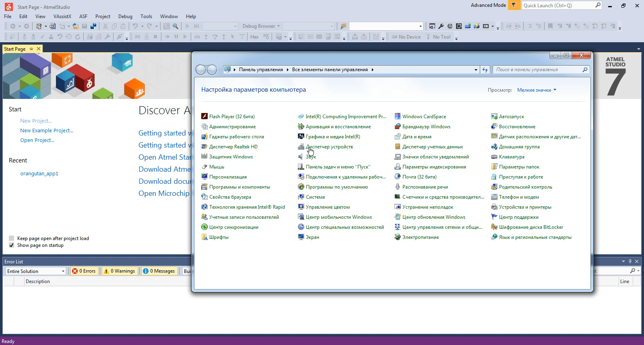This screenshot has width=644, height=345.
Task: Open Мышь item in Control Panel
Action: coord(213,167)
